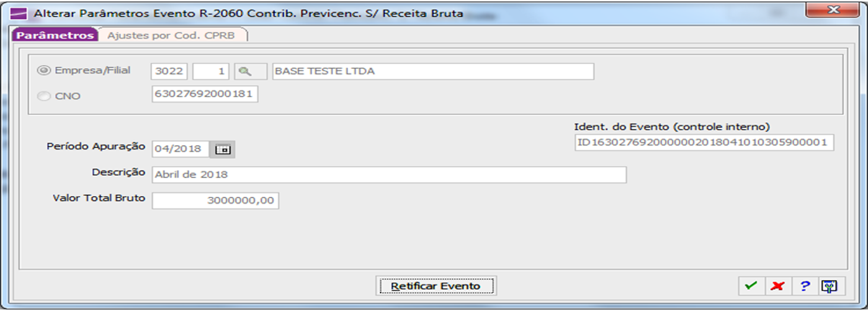Click the window-with-fork icon beside help
This screenshot has height=311, width=868.
tap(830, 286)
